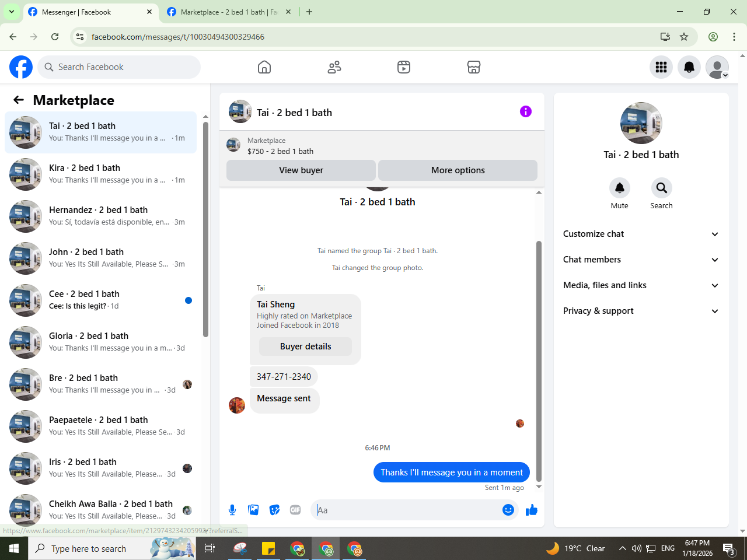Send a thumbs-up like

[531, 510]
